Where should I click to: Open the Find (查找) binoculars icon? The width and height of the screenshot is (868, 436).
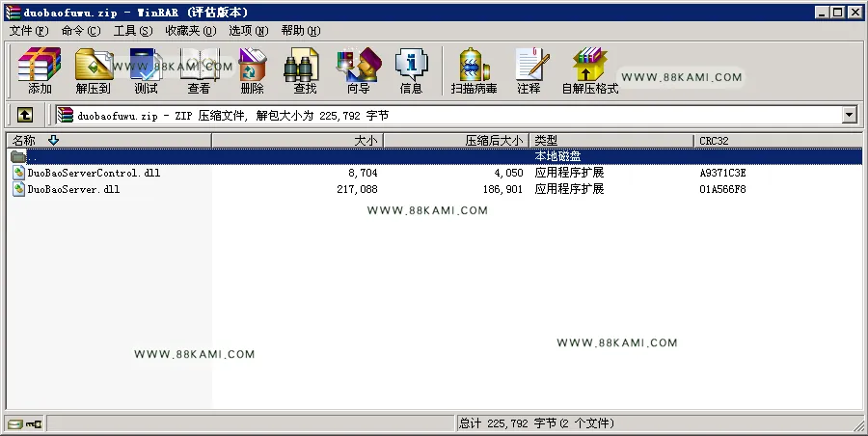(x=305, y=69)
